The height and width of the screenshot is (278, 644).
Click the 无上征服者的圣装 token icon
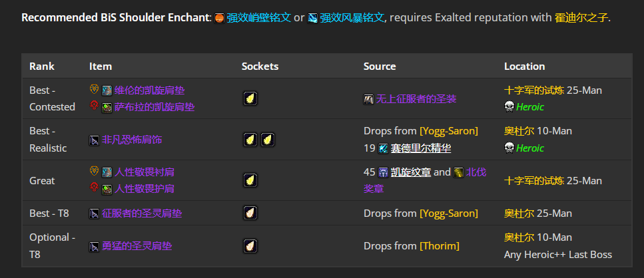click(368, 99)
